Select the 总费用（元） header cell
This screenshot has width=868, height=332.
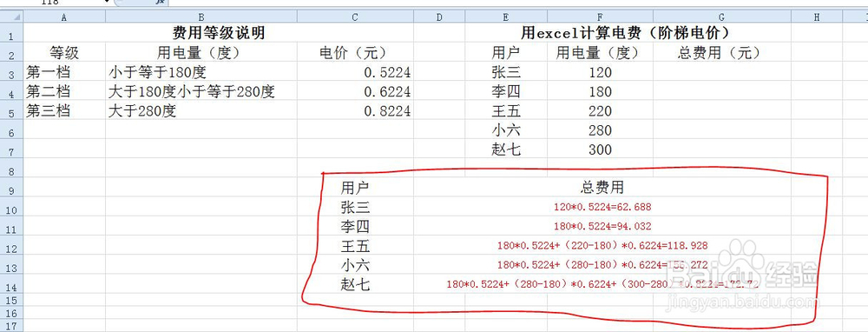coord(722,53)
